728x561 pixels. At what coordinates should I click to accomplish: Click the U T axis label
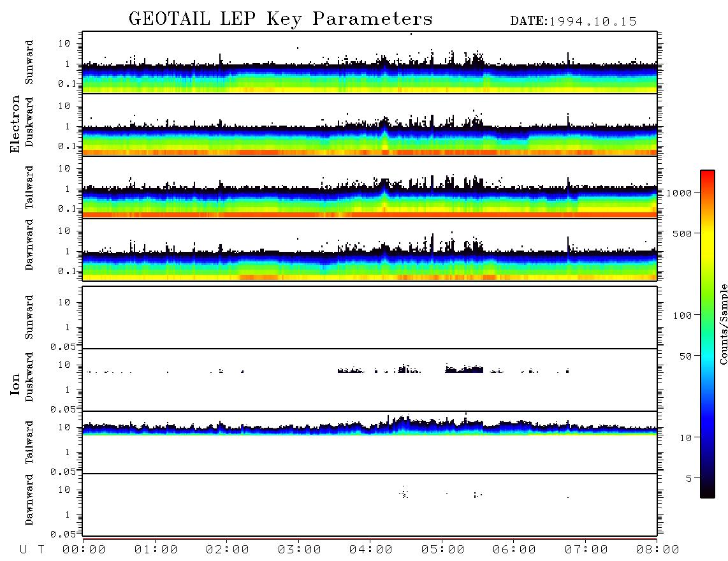(x=32, y=550)
